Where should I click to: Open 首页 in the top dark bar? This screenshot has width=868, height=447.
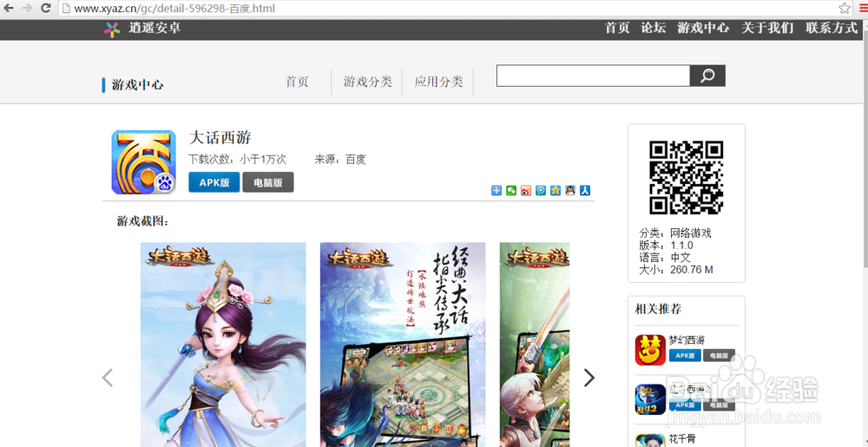617,29
